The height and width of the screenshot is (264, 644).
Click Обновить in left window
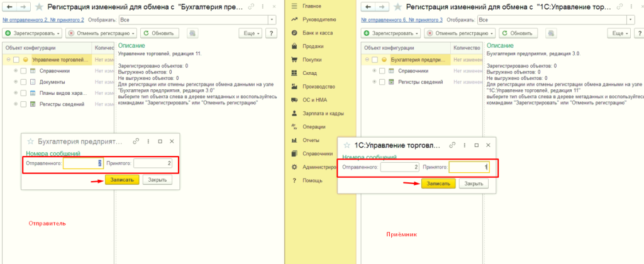click(160, 33)
